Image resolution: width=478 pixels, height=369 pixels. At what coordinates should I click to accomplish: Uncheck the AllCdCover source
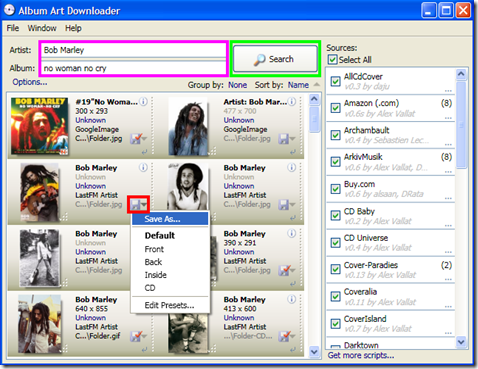coord(335,81)
